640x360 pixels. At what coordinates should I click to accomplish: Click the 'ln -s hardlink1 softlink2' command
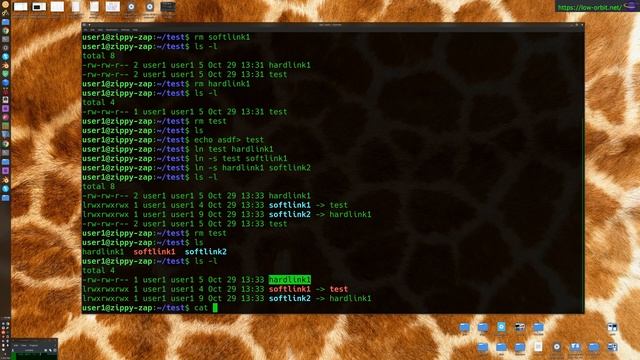pyautogui.click(x=252, y=168)
